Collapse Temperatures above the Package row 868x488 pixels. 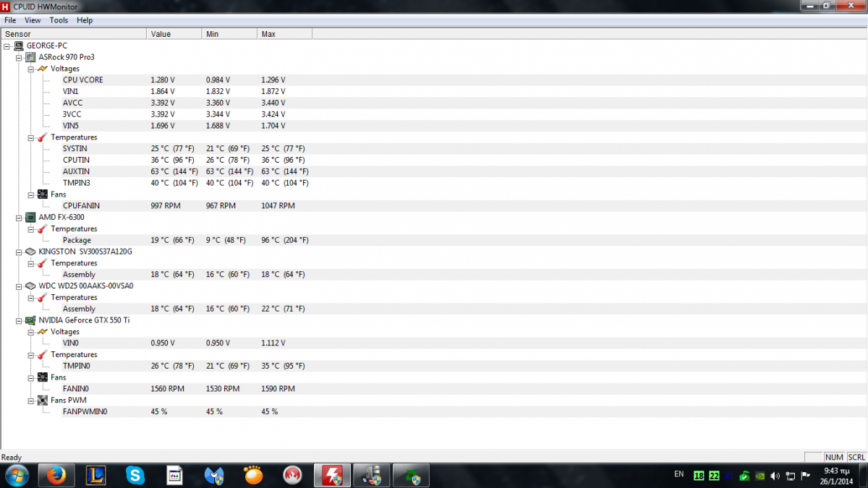tap(30, 228)
